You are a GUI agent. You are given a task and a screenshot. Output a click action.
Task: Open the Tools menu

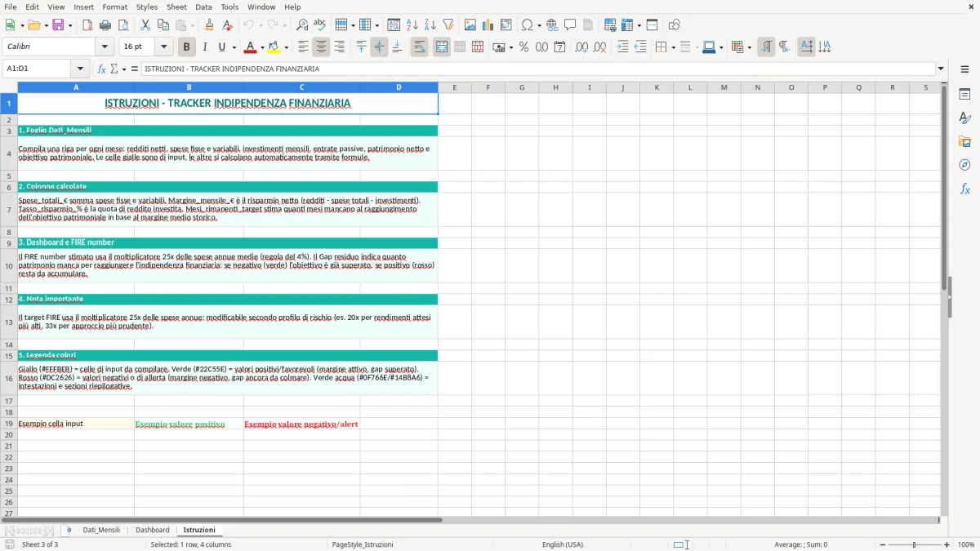[229, 7]
